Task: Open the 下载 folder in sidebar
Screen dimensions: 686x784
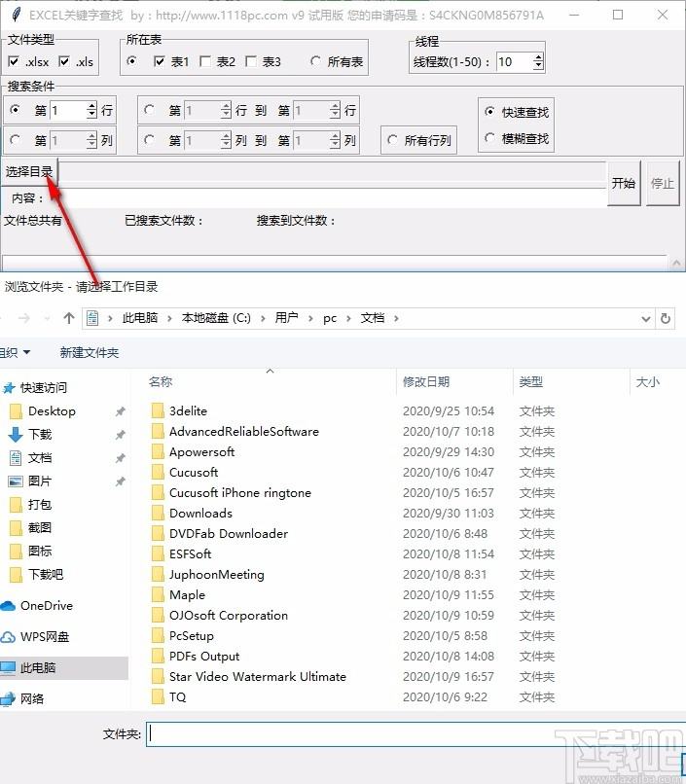Action: pyautogui.click(x=40, y=434)
